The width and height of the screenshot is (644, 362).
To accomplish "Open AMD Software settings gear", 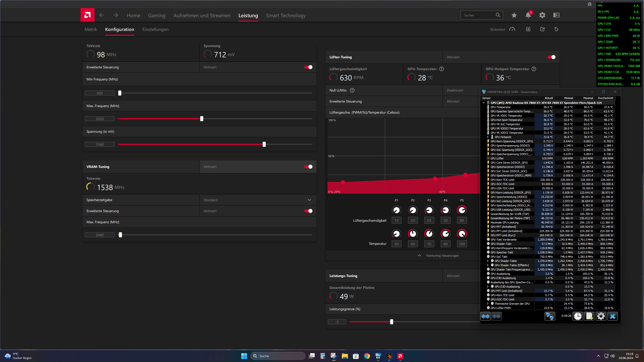I will click(x=542, y=15).
